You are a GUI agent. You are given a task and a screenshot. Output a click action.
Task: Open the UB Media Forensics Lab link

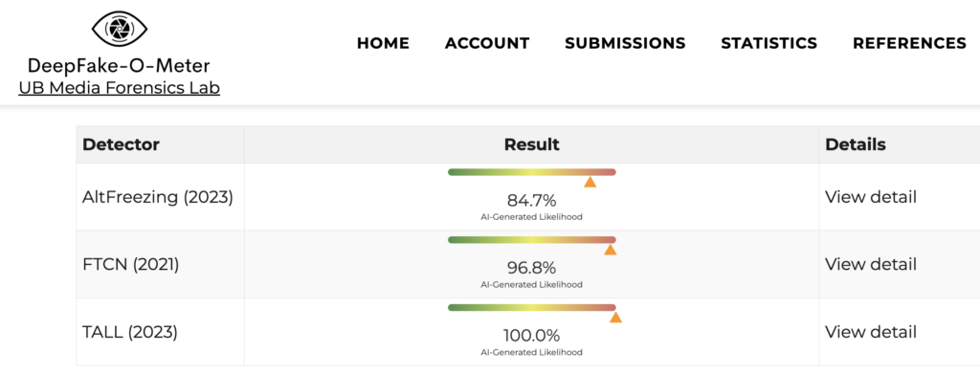pos(120,88)
